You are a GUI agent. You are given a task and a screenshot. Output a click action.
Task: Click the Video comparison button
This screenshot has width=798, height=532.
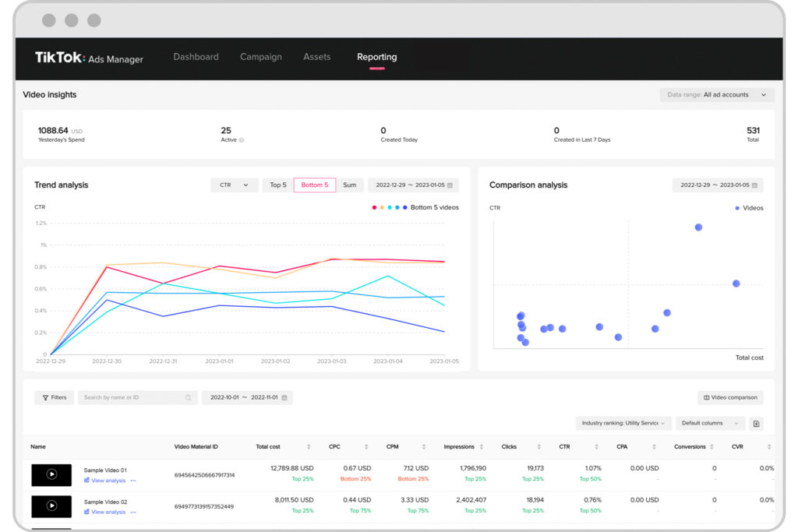coord(730,397)
